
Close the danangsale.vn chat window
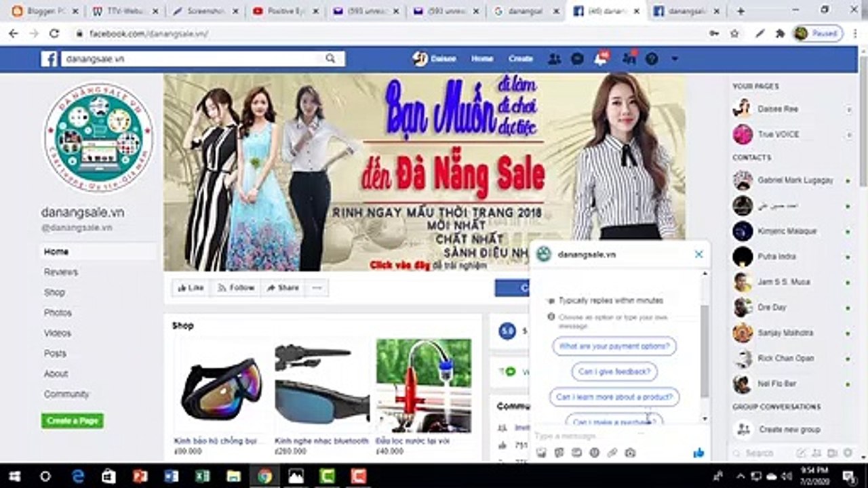click(x=698, y=255)
